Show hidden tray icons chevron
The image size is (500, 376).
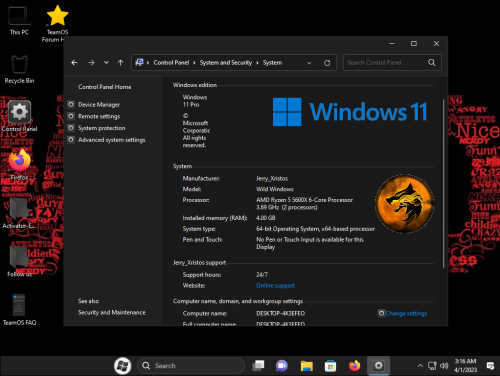click(x=420, y=366)
